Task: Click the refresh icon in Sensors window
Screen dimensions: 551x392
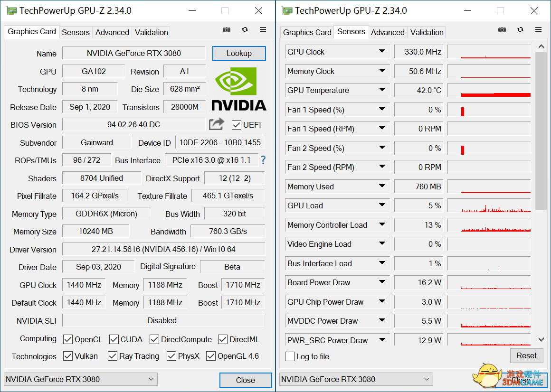Action: [x=520, y=29]
